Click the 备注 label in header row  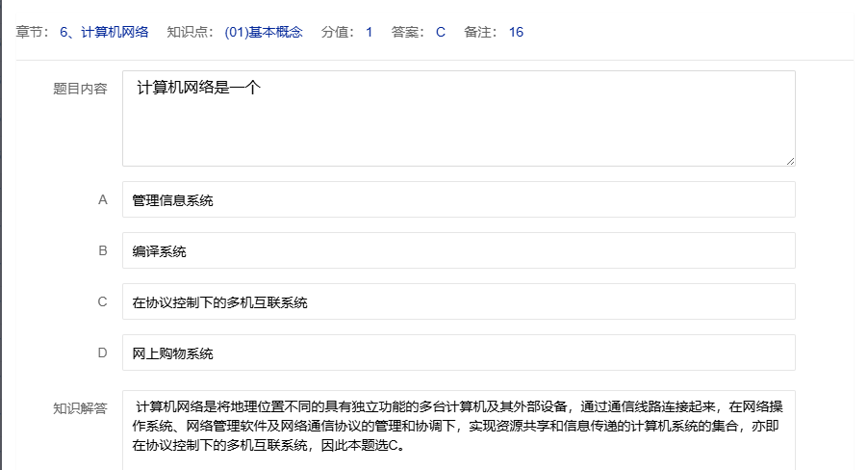click(x=478, y=32)
